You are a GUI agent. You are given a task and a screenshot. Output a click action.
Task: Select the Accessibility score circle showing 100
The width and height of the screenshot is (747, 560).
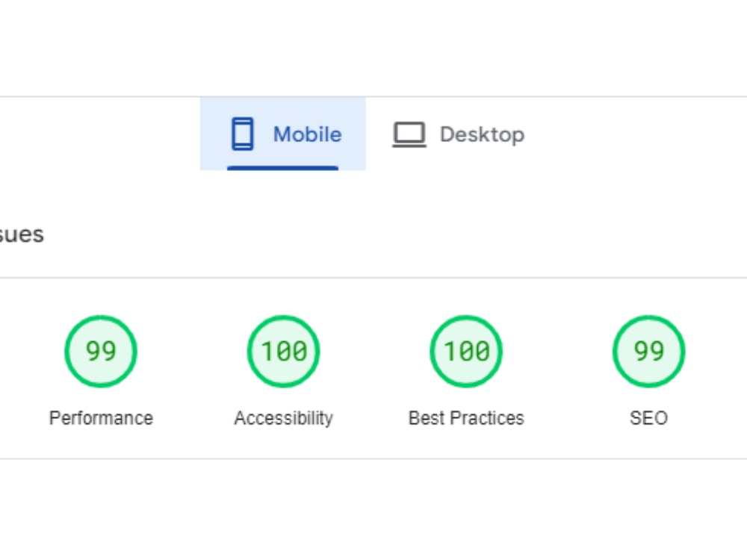tap(283, 352)
